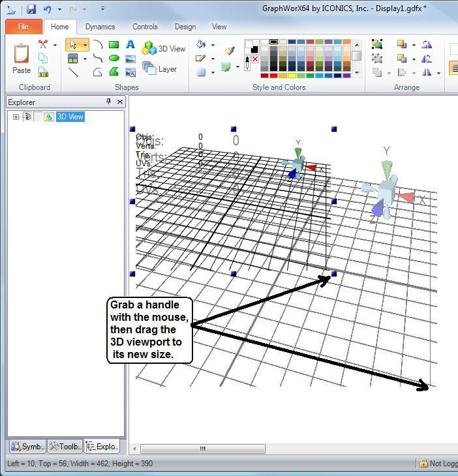Viewport: 458px width, 476px height.
Task: Select the Rectangle shape tool
Action: click(x=114, y=45)
